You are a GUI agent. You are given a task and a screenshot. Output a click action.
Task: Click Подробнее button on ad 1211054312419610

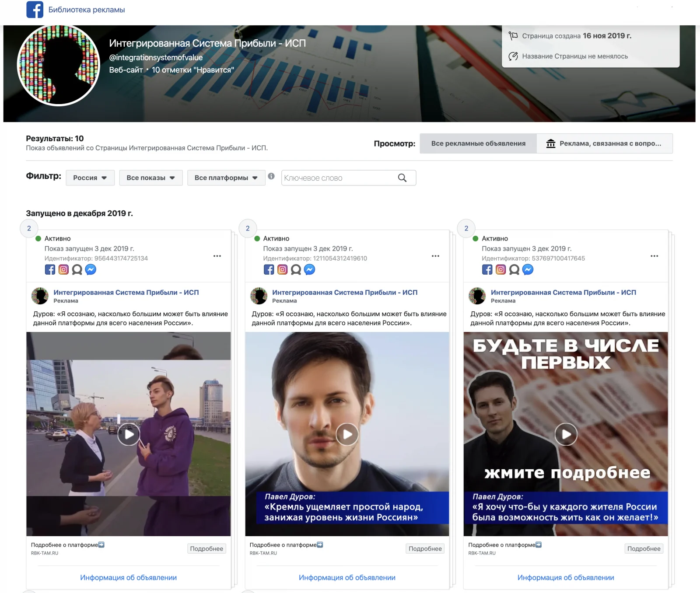click(425, 548)
